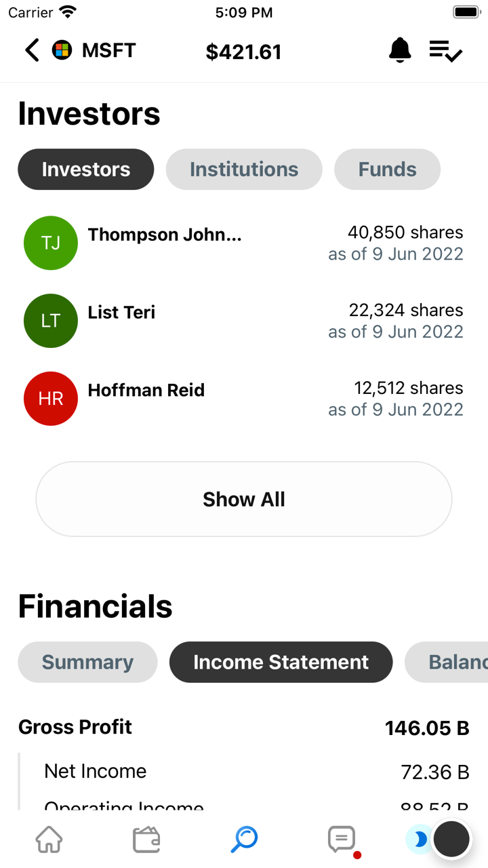Viewport: 488px width, 868px height.
Task: Select the Summary financials tab
Action: pyautogui.click(x=87, y=662)
